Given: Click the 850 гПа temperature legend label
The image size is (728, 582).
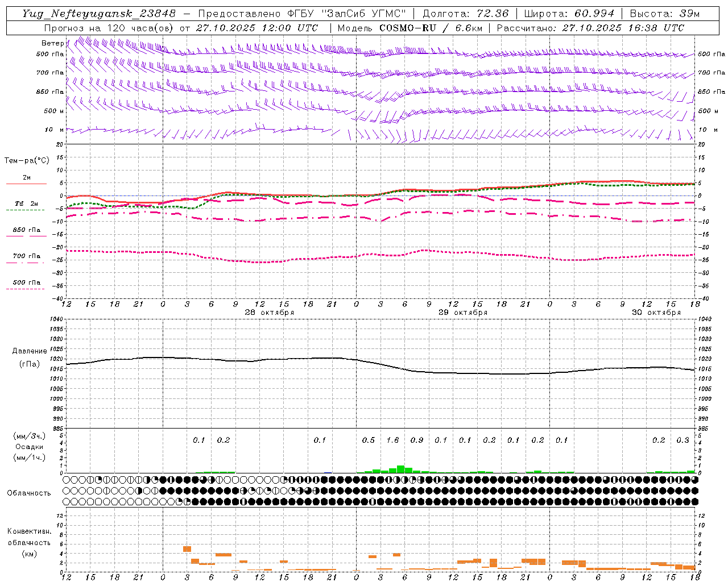Looking at the screenshot, I should (27, 230).
